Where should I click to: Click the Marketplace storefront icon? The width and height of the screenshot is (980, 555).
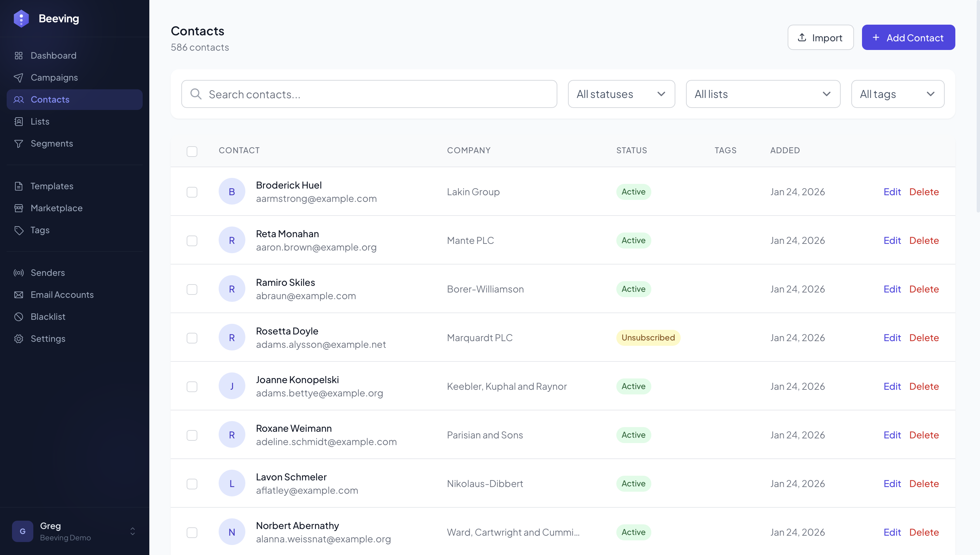(19, 208)
